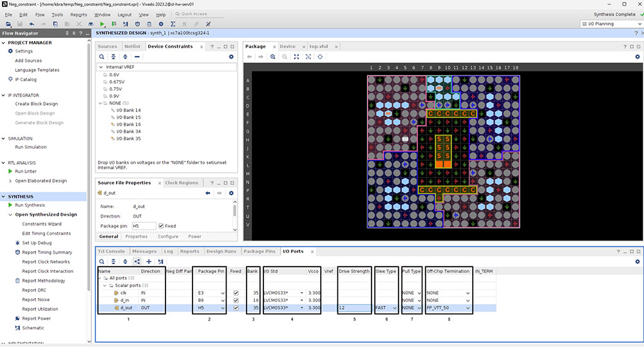644x347 pixels.
Task: Click the binoculars Find icon in the main toolbar
Action: point(91,24)
